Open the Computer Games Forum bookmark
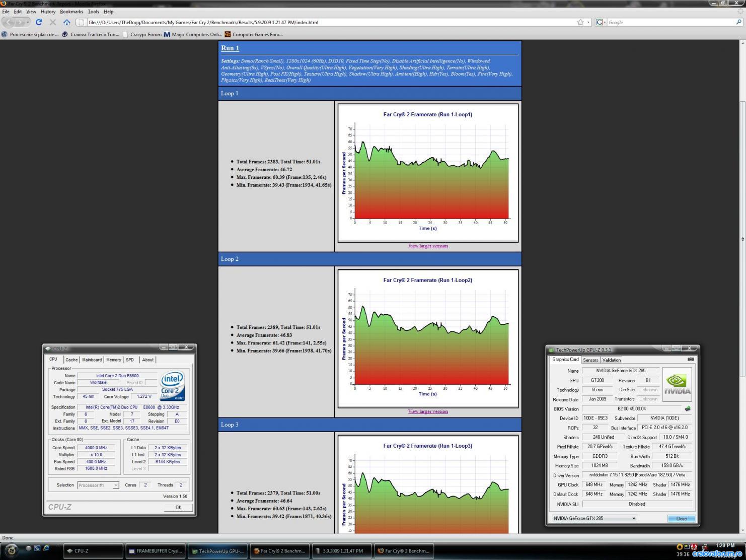Screen dimensions: 746x560 click(254, 34)
